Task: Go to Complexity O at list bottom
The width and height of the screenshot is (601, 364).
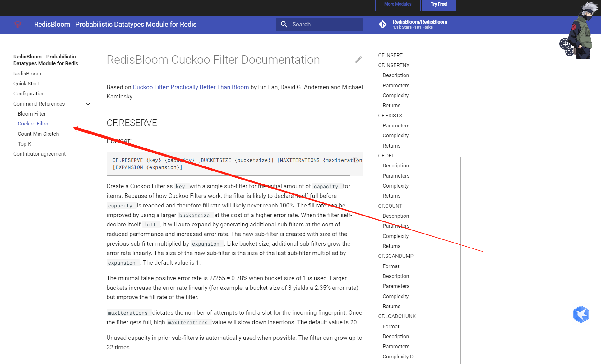Action: (398, 357)
